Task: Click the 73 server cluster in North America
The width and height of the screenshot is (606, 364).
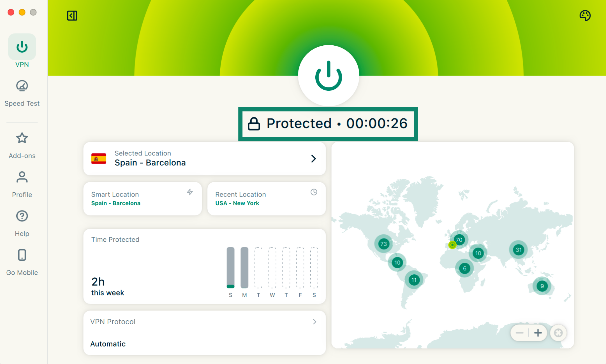Action: [383, 244]
